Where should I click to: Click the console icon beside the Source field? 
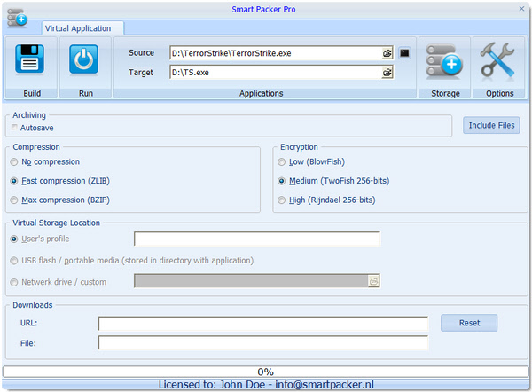(404, 53)
